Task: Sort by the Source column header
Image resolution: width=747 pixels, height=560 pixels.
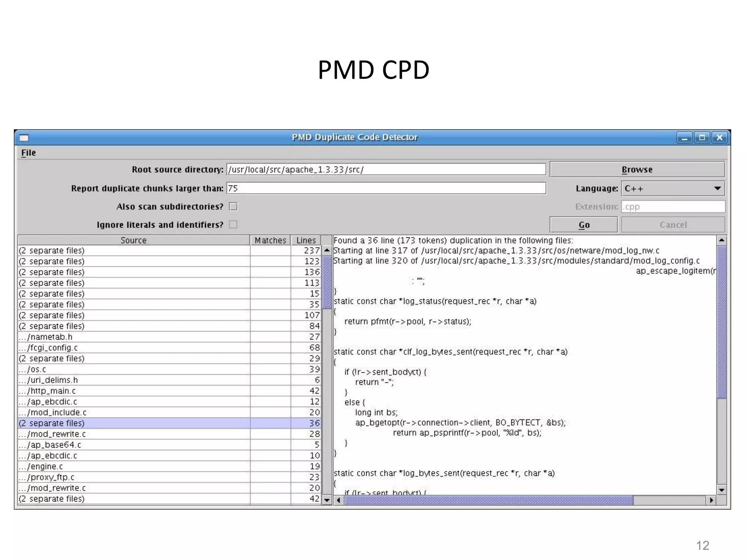Action: (x=133, y=240)
